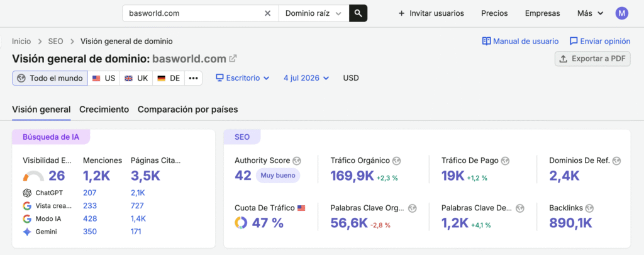
Task: Switch to Crecimiento tab
Action: pyautogui.click(x=104, y=110)
